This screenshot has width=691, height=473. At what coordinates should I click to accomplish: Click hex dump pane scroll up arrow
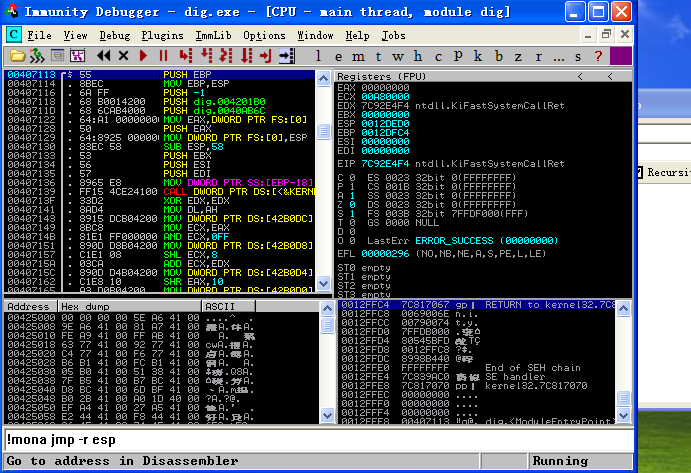coord(327,309)
